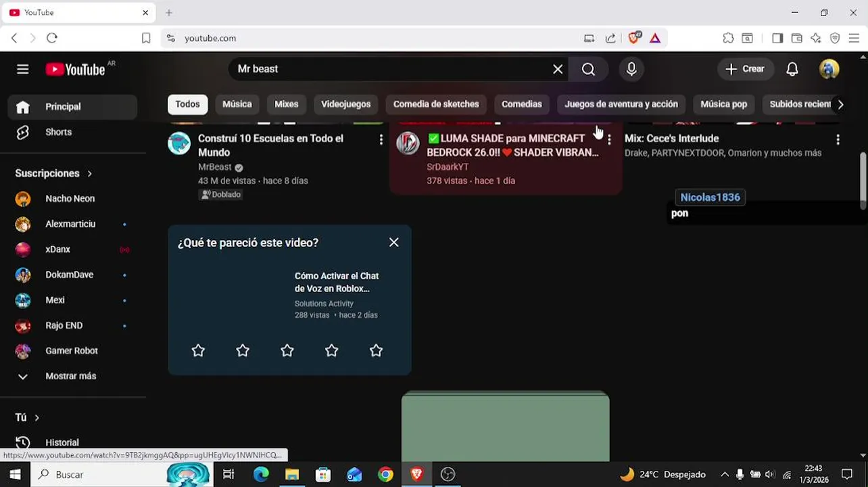Screen dimensions: 868x487
Task: Open the Crear button
Action: click(x=745, y=69)
